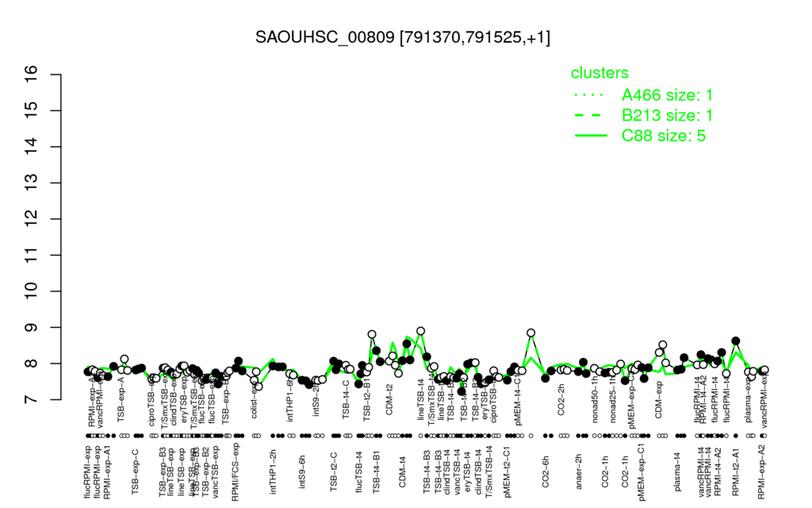This screenshot has width=812, height=508.
Task: Click the dotted green A466 legend swatch
Action: (x=591, y=95)
